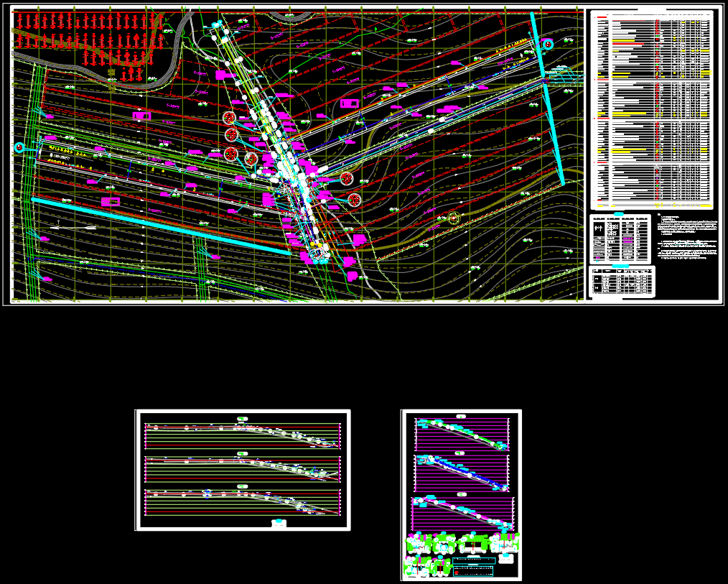Select the middle profile chart in left profile sheet

tap(243, 469)
